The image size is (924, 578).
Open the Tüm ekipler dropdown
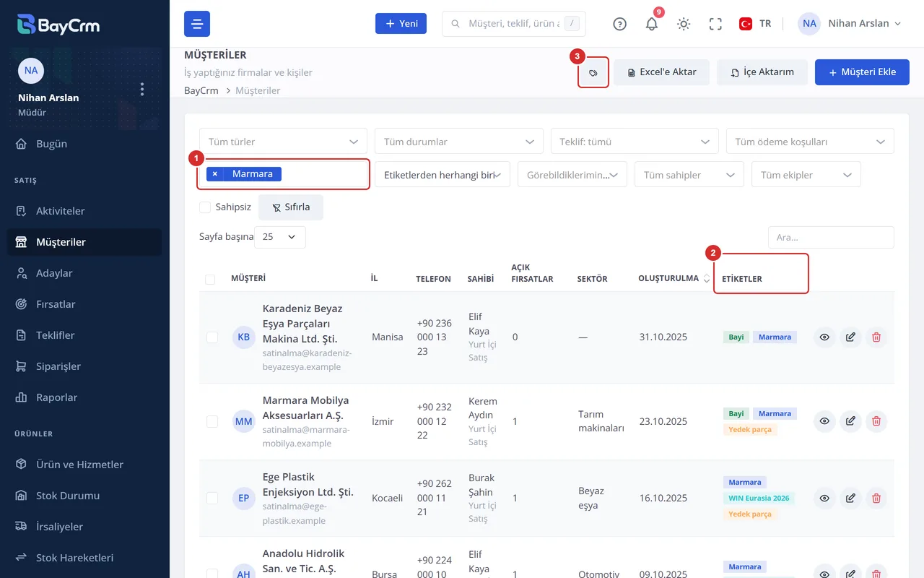click(x=806, y=175)
